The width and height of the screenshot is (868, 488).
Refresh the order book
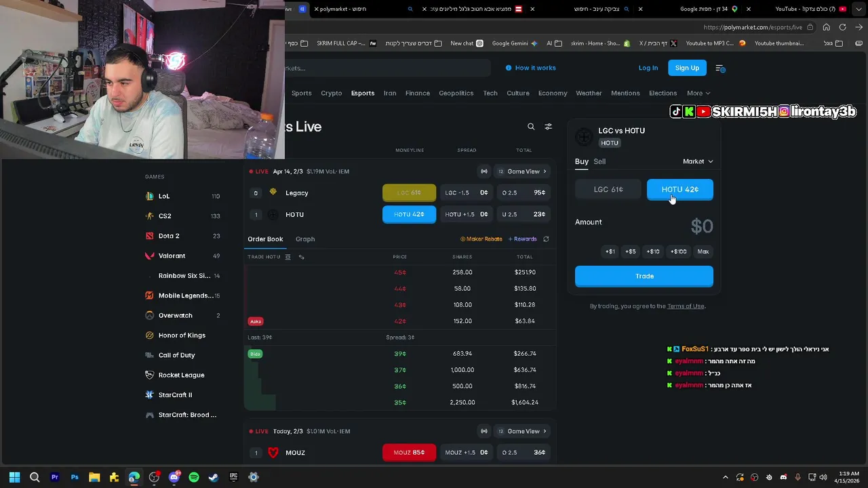(546, 239)
